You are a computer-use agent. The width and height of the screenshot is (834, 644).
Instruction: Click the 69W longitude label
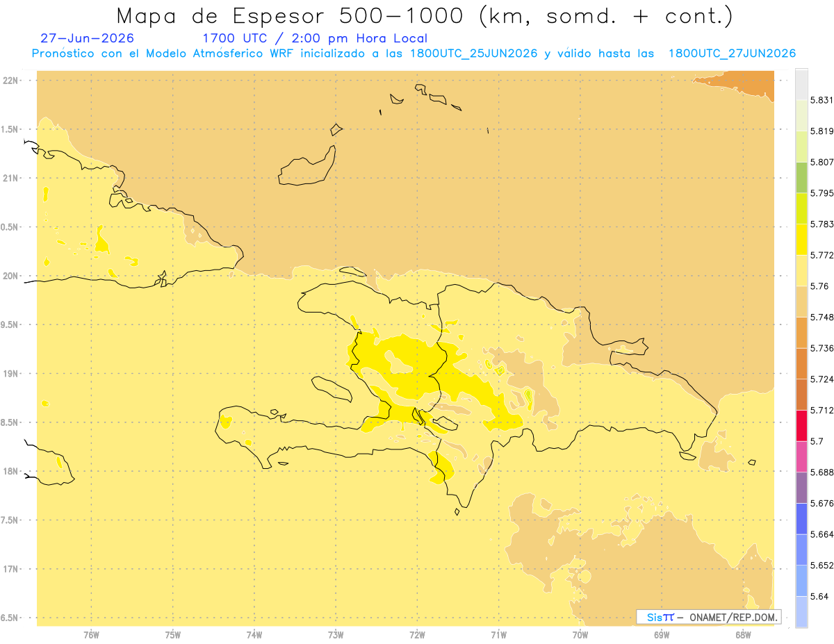click(662, 635)
